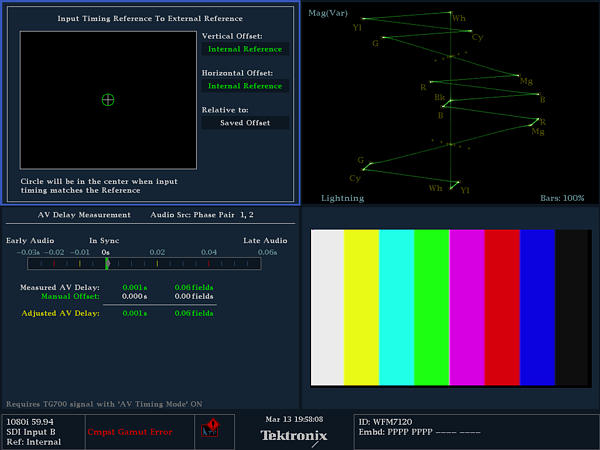Click the In Sync label
This screenshot has height=450, width=600.
[x=104, y=241]
